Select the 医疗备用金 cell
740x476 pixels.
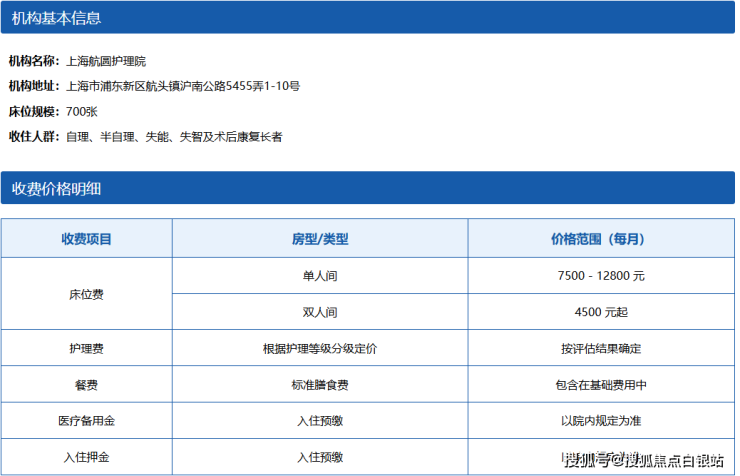86,420
